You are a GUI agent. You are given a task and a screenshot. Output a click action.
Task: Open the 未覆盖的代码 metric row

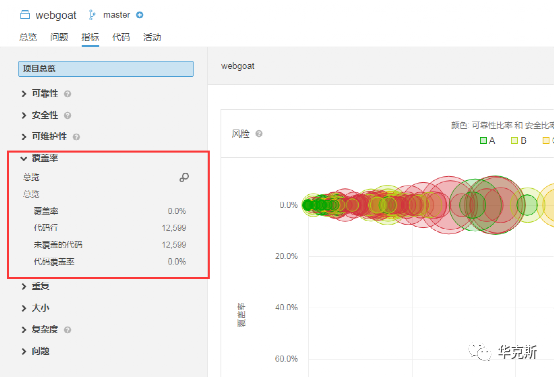click(x=110, y=245)
